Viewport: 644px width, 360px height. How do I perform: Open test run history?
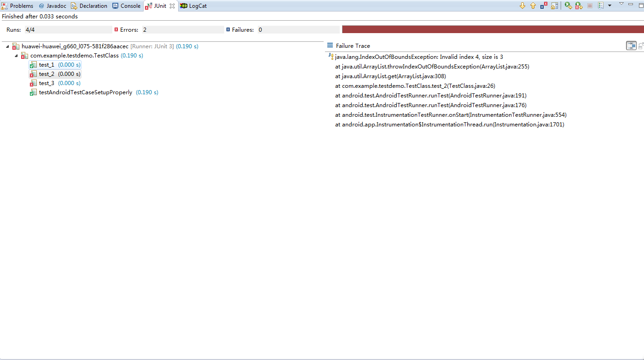point(601,6)
